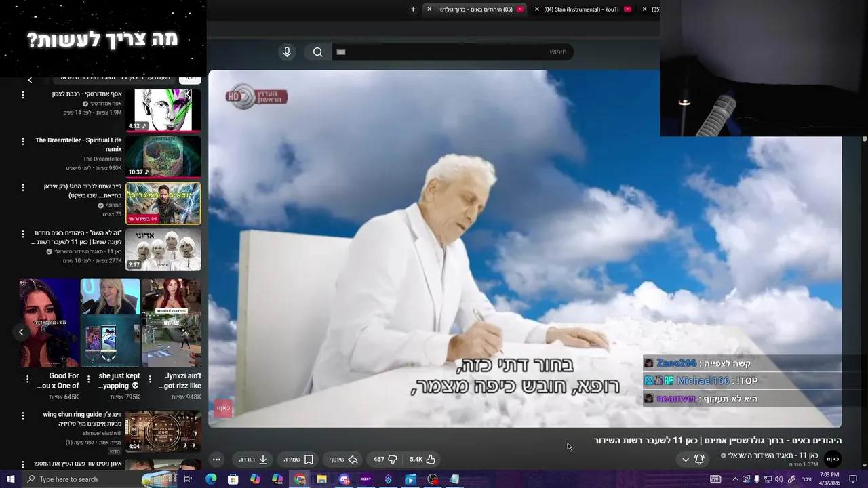Switch to the Stan (Instrumental) YouTube tab
The image size is (868, 488).
pos(583,9)
